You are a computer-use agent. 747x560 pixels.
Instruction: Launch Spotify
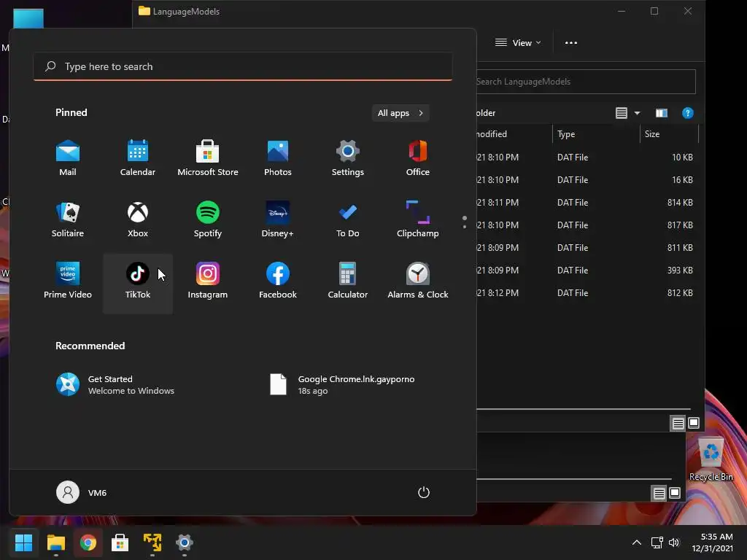[208, 219]
